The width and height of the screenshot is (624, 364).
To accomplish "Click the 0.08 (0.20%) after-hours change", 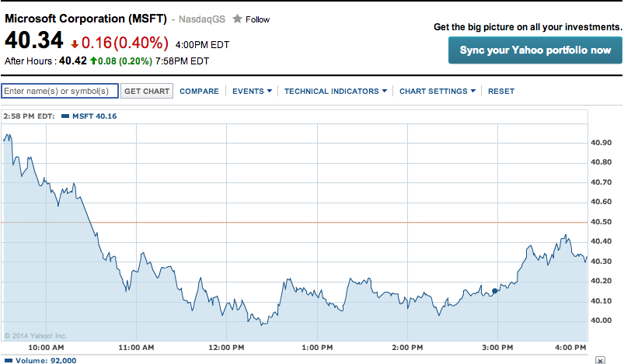I will point(125,61).
